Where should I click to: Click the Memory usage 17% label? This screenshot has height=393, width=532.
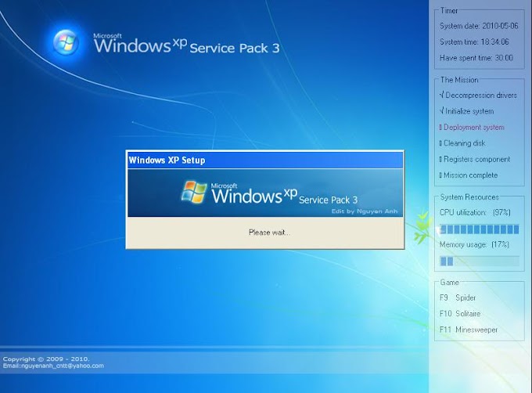coord(474,244)
